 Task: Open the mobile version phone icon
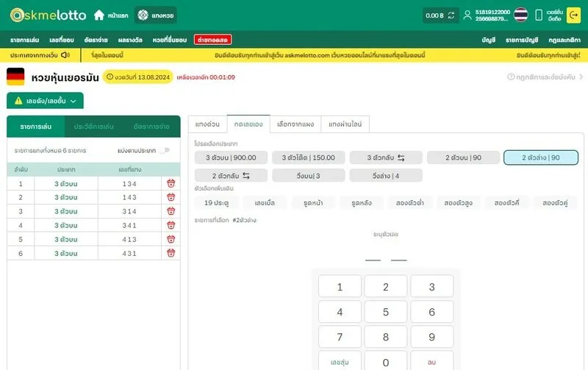click(539, 15)
